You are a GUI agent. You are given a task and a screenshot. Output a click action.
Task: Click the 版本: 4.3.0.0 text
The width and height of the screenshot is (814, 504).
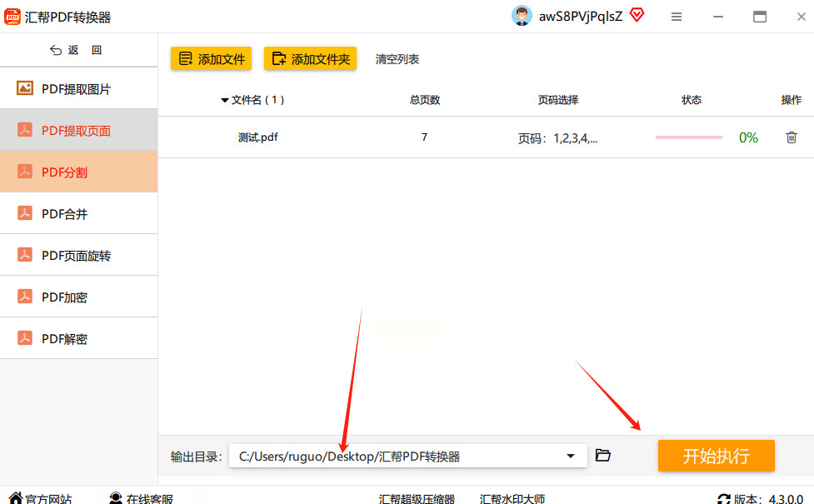(x=768, y=499)
